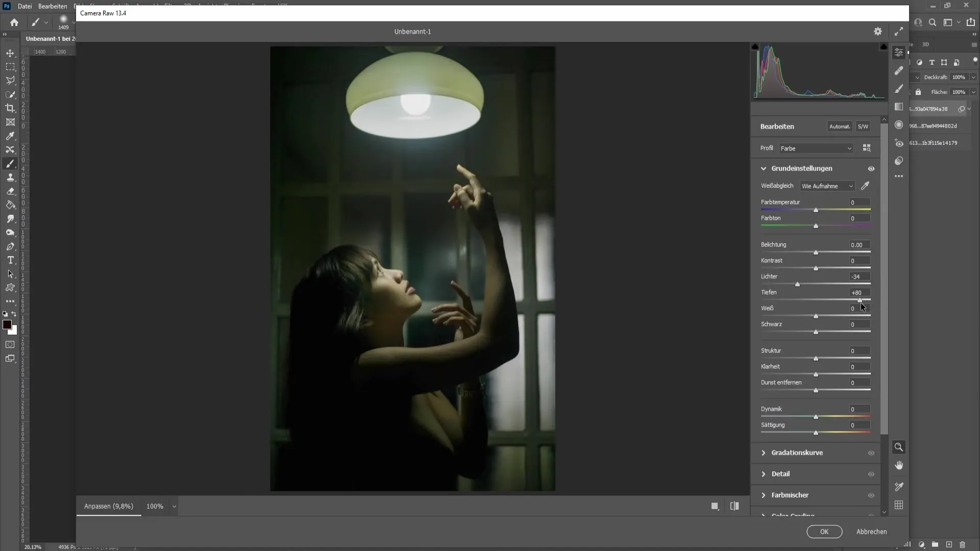Click the Anpassen (9,8%) fit view

pos(109,506)
